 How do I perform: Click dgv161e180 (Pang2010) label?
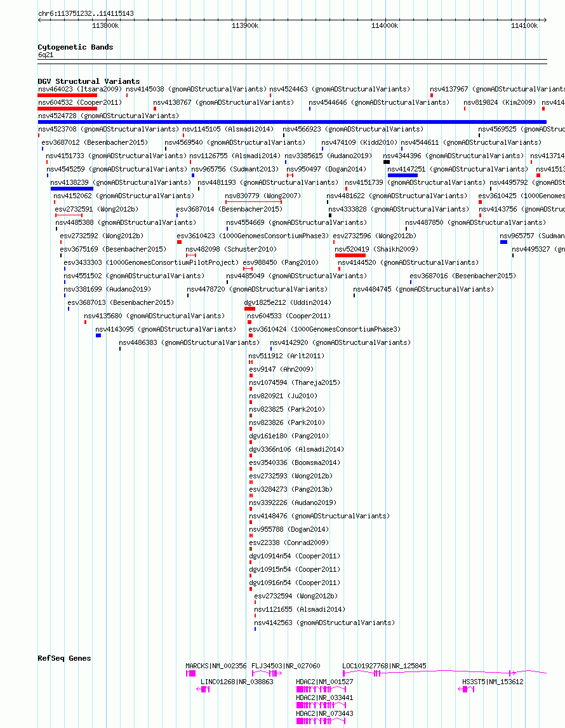coord(289,436)
